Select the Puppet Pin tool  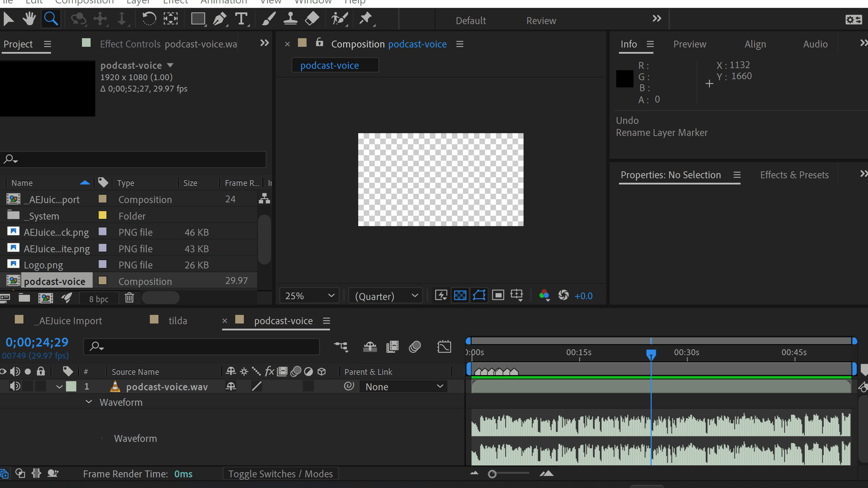click(x=365, y=19)
